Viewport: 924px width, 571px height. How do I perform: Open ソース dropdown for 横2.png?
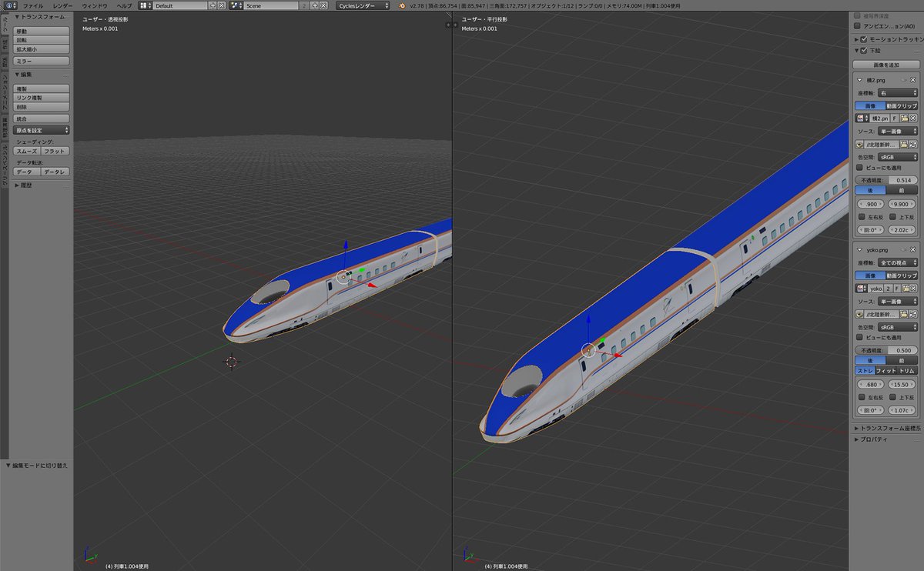[x=898, y=132]
